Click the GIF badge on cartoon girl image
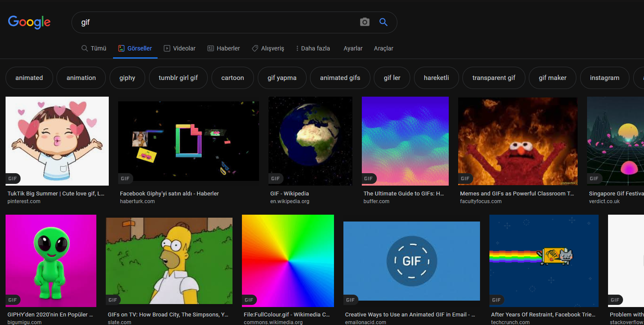This screenshot has height=325, width=644. click(x=13, y=179)
